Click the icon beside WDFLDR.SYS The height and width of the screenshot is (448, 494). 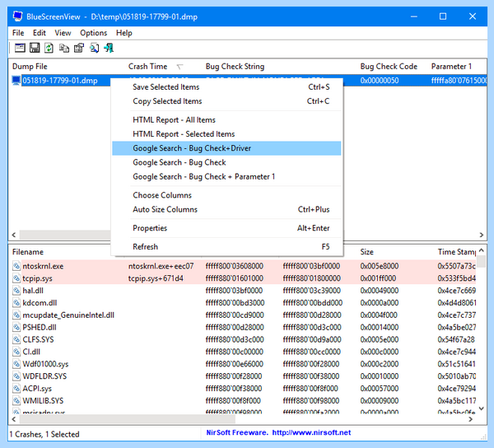point(16,376)
